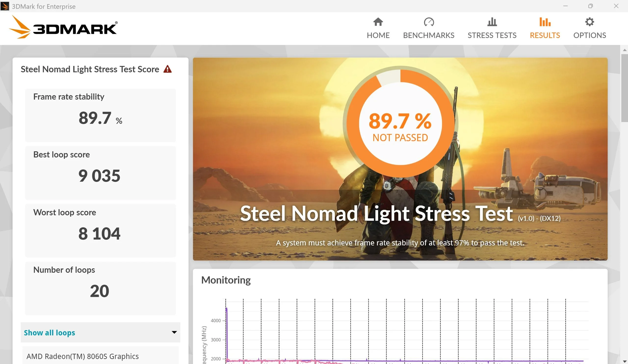Click the scrollbar up arrow
The image size is (628, 364).
pyautogui.click(x=624, y=50)
